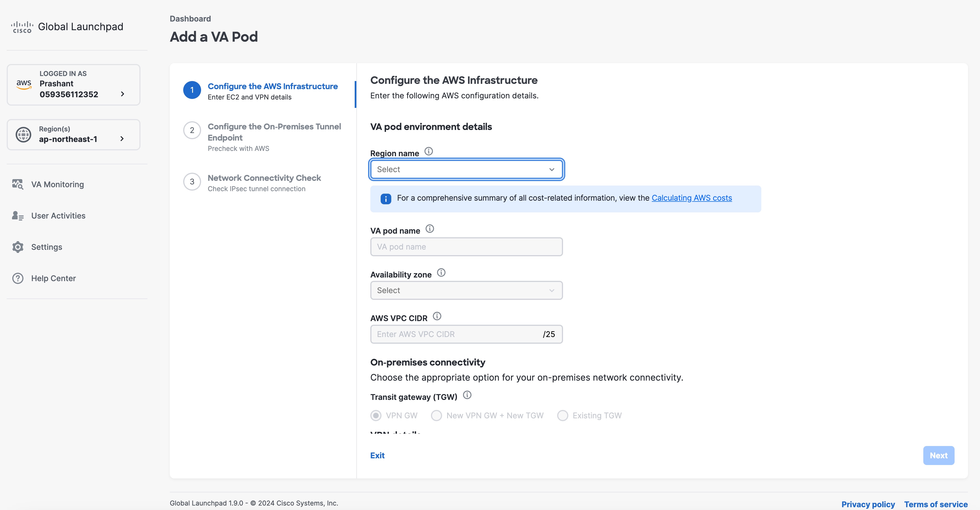Select New VPN GW + New TGW option
The width and height of the screenshot is (980, 510).
coord(436,416)
